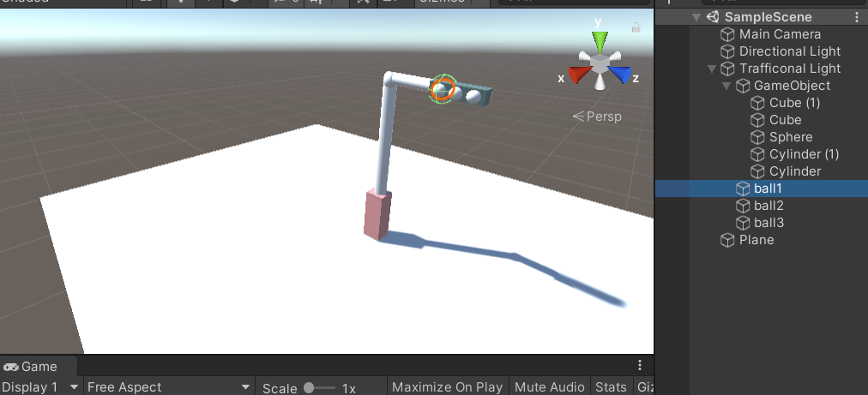This screenshot has height=395, width=868.
Task: Toggle the Stats overlay button
Action: (x=612, y=386)
